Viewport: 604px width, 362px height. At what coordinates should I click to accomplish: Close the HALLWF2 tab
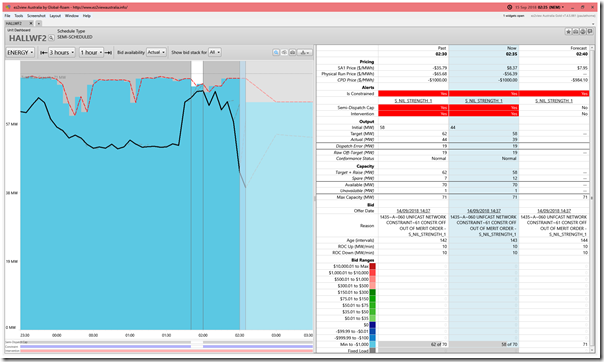[31, 23]
